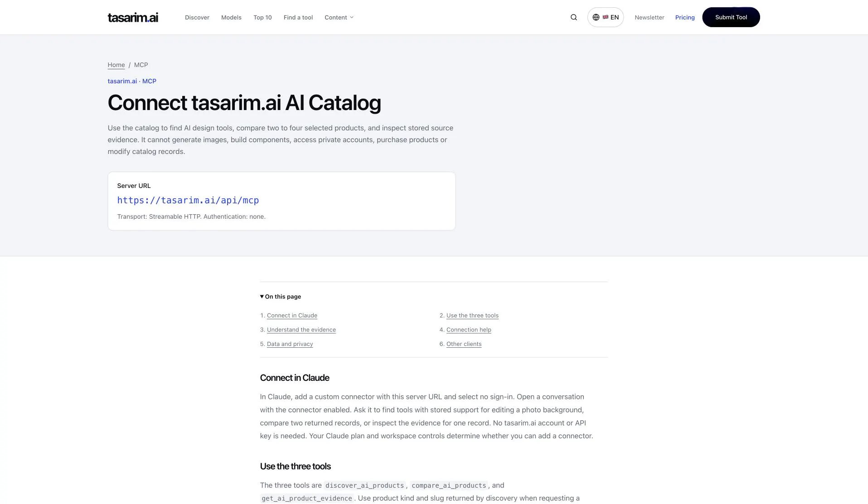Viewport: 868px width, 504px height.
Task: Click the get_ai_product_evidence code text
Action: [x=307, y=499]
